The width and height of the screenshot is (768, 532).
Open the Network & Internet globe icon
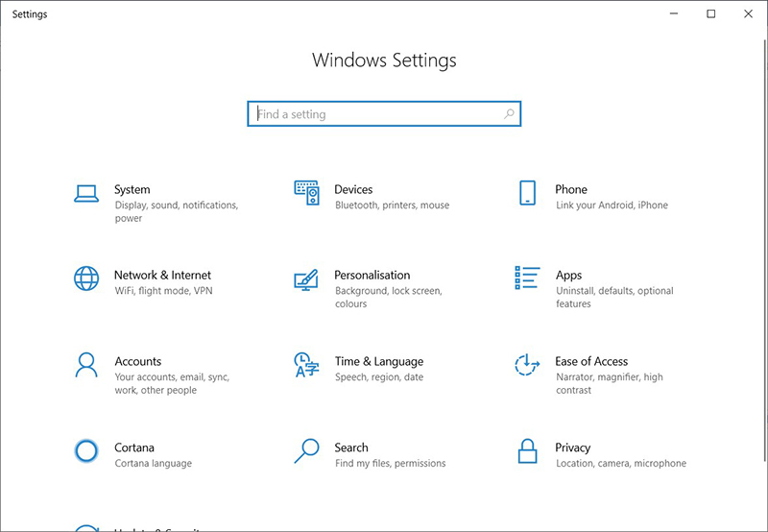[86, 278]
